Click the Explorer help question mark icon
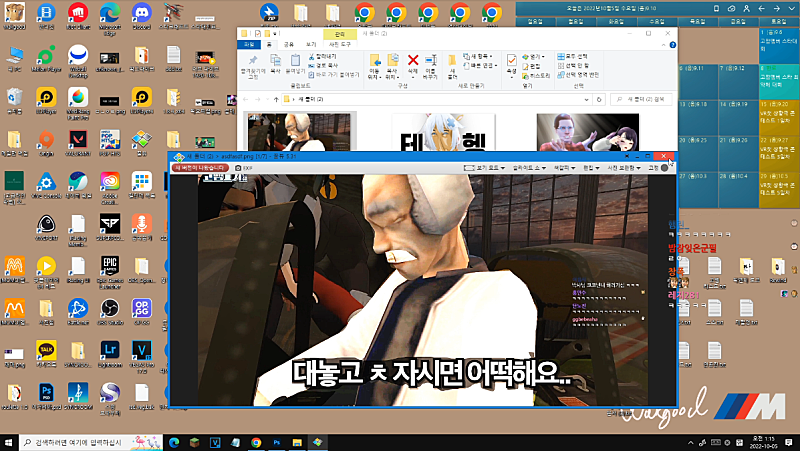This screenshot has height=451, width=800. pyautogui.click(x=672, y=45)
